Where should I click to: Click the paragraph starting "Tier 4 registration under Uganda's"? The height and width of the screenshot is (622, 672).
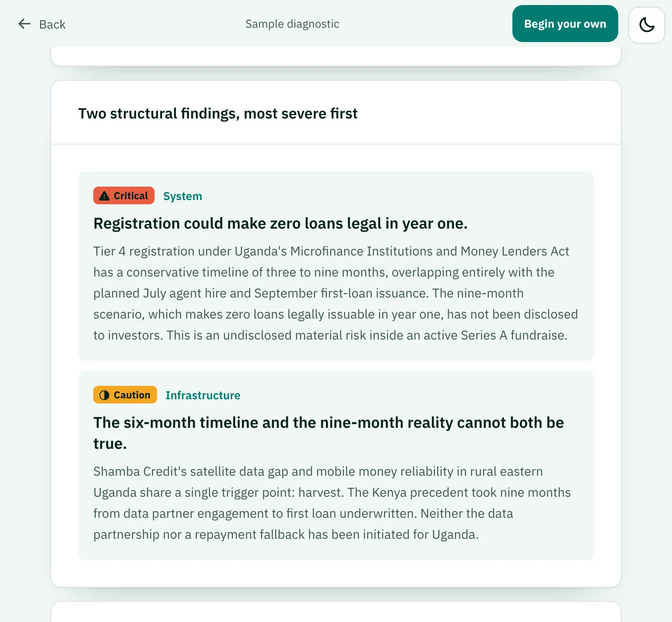[x=336, y=293]
